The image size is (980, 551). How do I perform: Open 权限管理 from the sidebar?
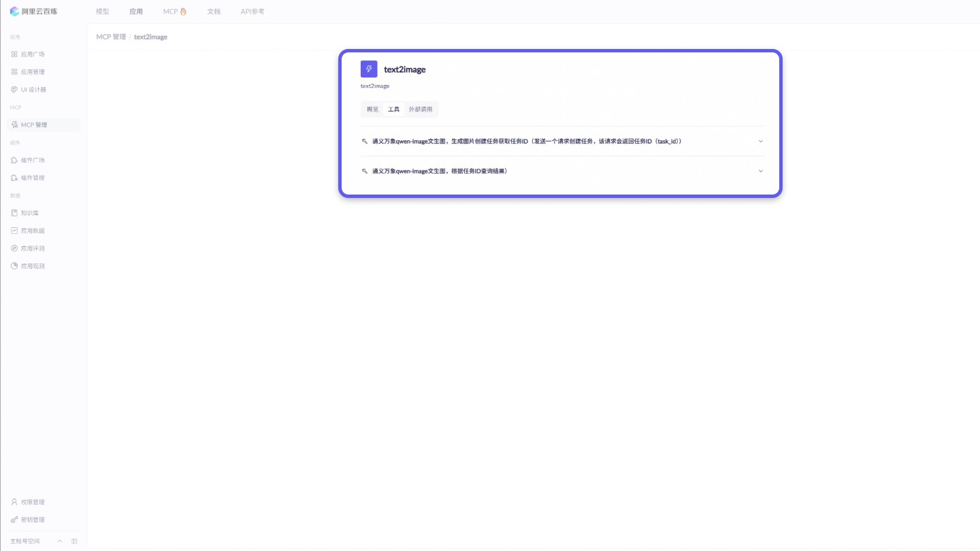(14, 501)
